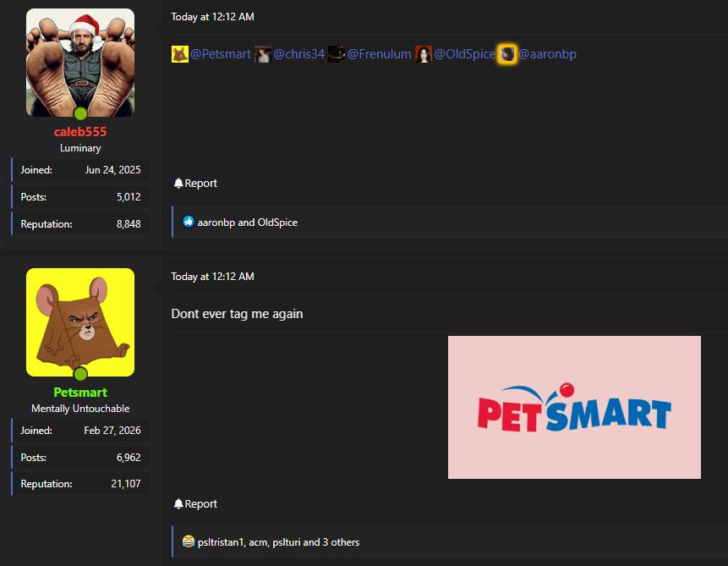728x566 pixels.
Task: Show who reacted: psltristan1, acm, pslturi and others
Action: point(278,541)
